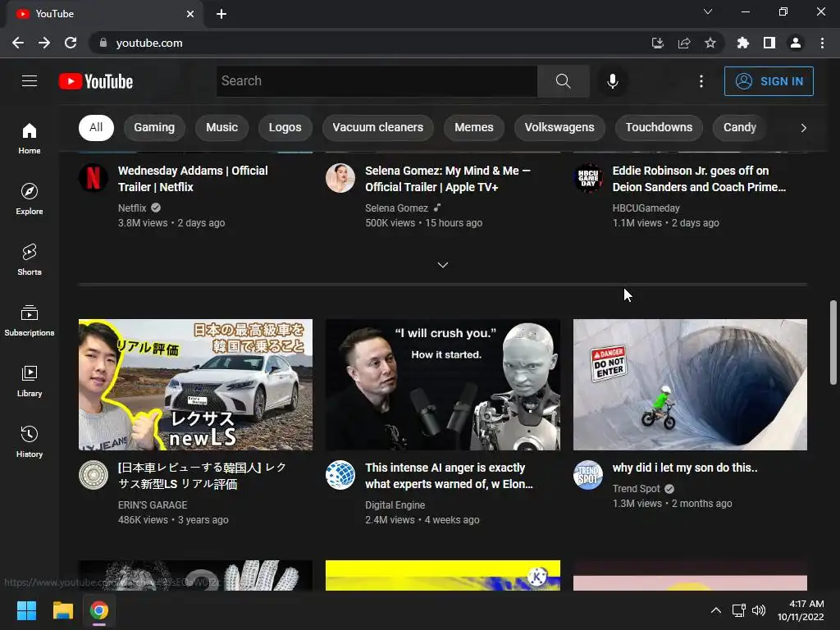Open the Lexus LS review thumbnail
The height and width of the screenshot is (630, 840).
(195, 385)
